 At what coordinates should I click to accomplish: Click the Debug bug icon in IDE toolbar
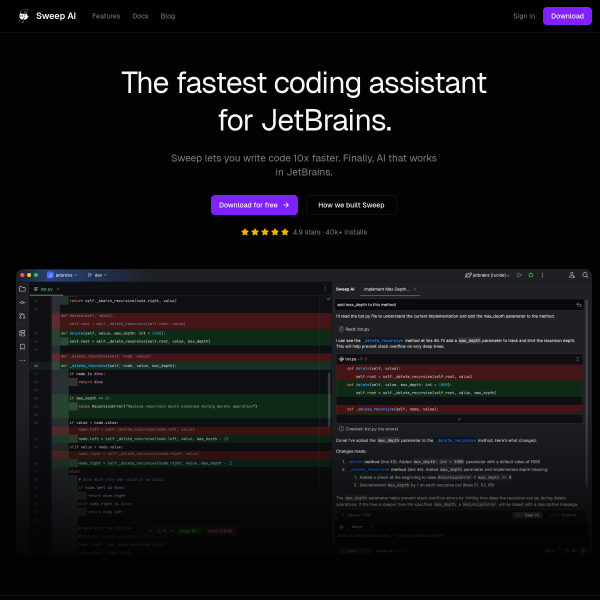[531, 275]
